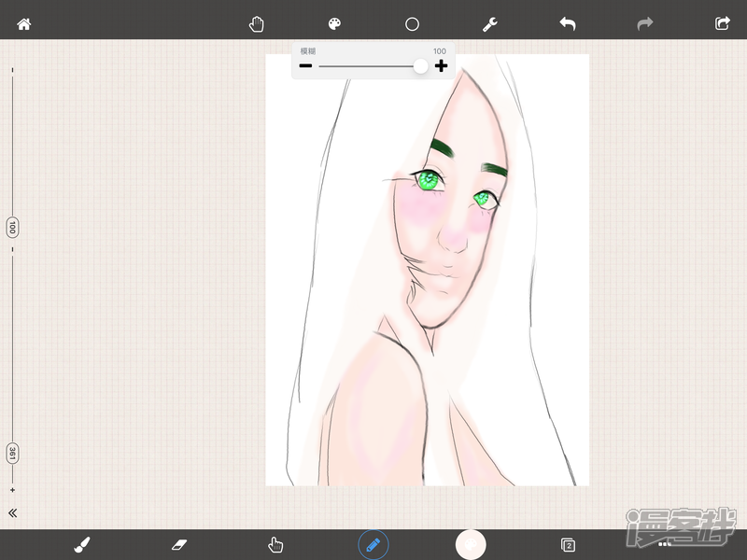Go to the home screen

coord(24,24)
